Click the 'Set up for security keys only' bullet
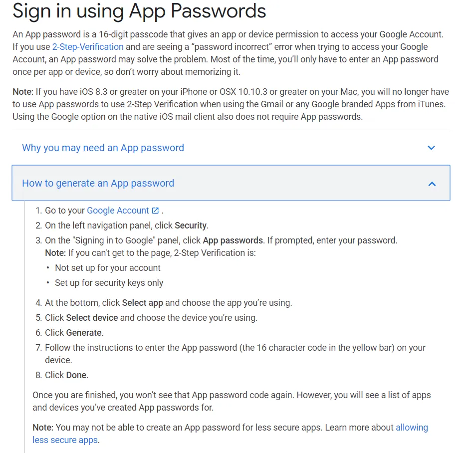The image size is (476, 453). (109, 283)
